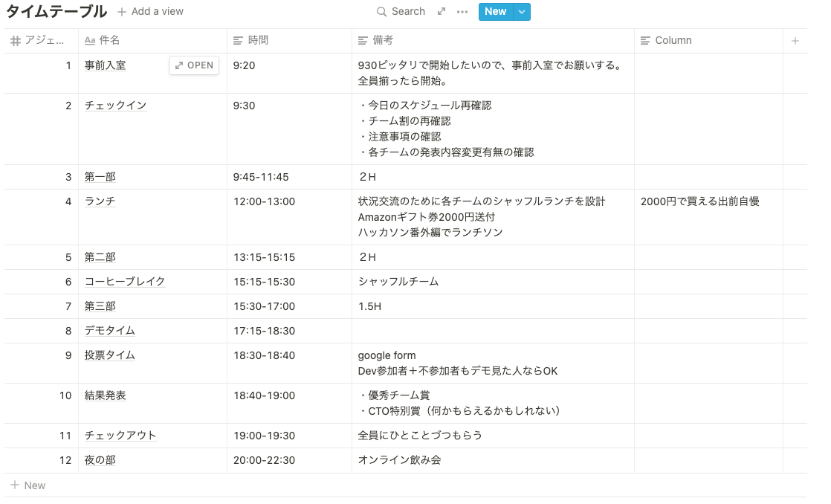Open the 事前入室 row with OPEN button
Viewport: 831px width, 504px height.
coord(194,65)
